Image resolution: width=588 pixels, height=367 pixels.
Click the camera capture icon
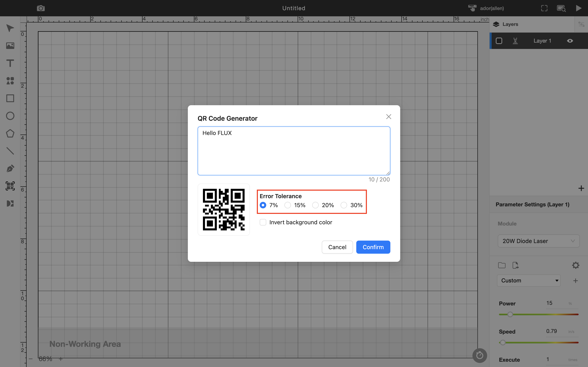(x=41, y=8)
